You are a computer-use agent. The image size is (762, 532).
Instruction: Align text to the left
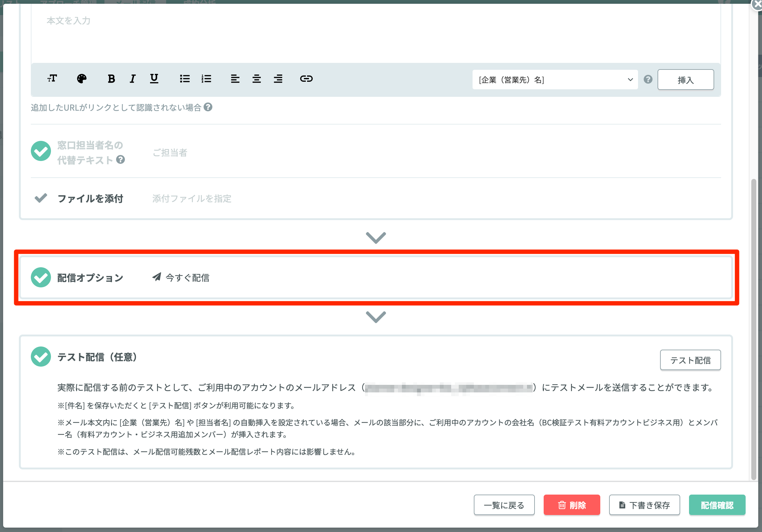point(235,79)
